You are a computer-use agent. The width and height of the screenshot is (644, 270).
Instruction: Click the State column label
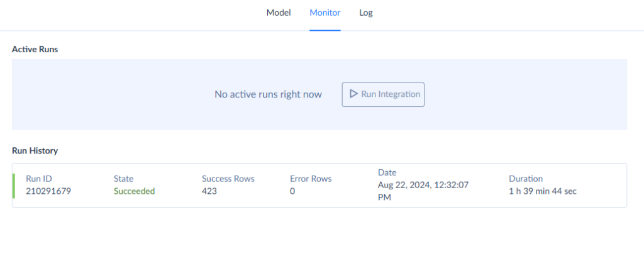pyautogui.click(x=124, y=179)
